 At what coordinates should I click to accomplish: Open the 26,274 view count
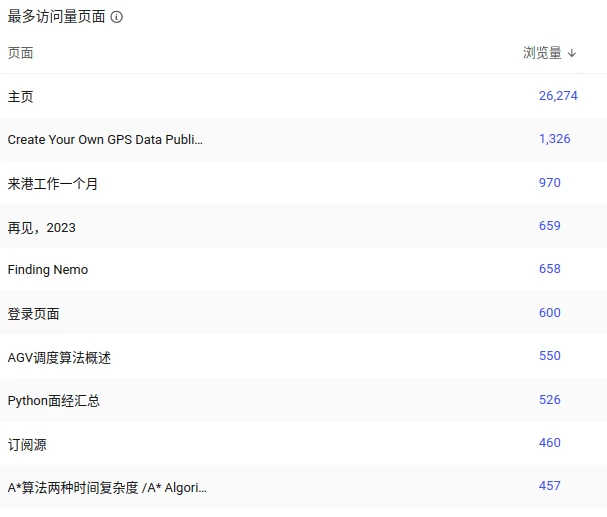point(558,96)
